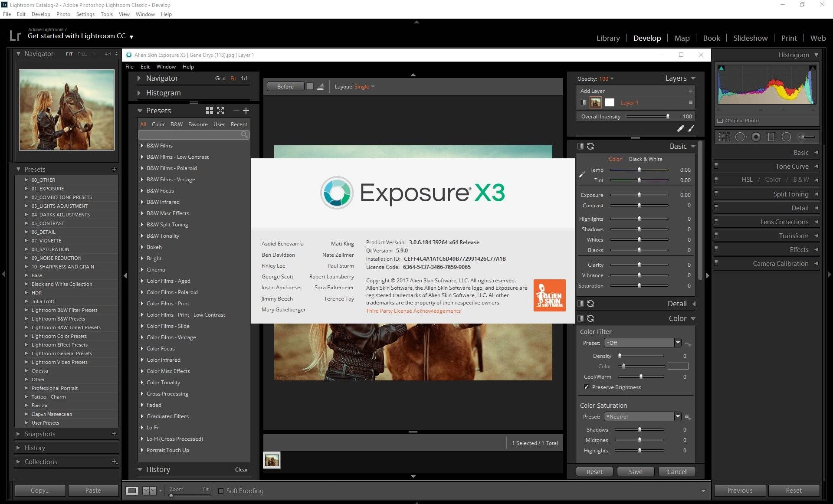Reset the Color panel with its circular-arrows icon
833x504 pixels.
coord(590,318)
